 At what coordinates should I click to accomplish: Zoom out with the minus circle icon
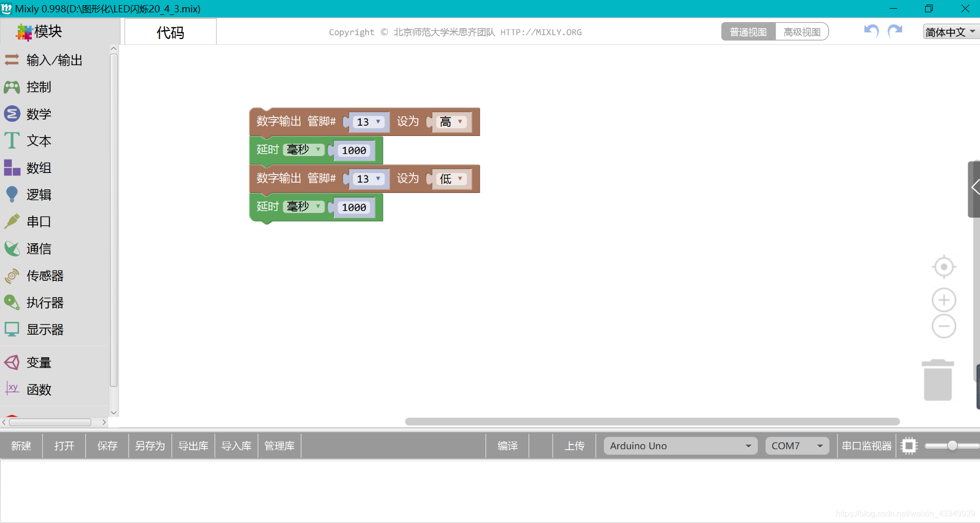tap(944, 326)
